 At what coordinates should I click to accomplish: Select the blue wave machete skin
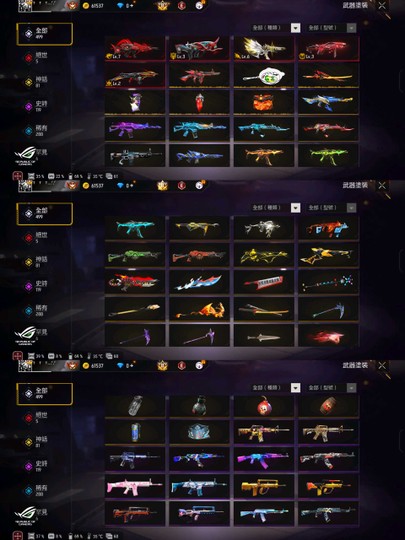pyautogui.click(x=199, y=282)
